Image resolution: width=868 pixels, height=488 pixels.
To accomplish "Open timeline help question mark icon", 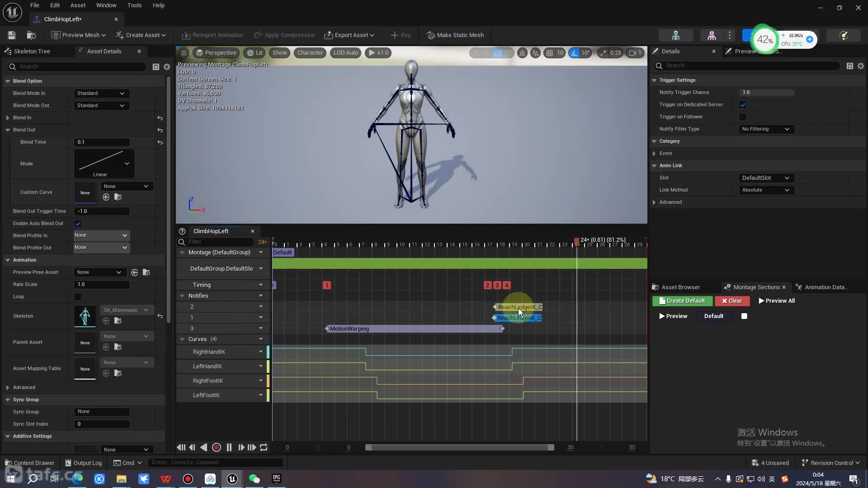I will pyautogui.click(x=182, y=231).
